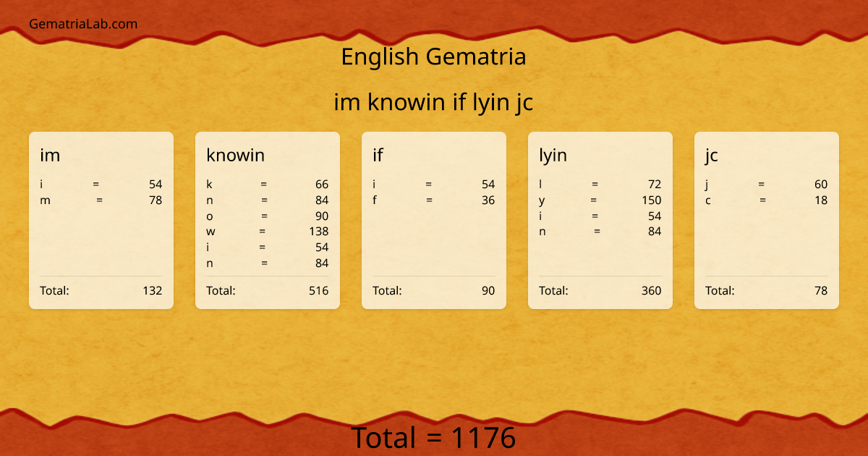Select value 60 for letter j

(x=821, y=185)
